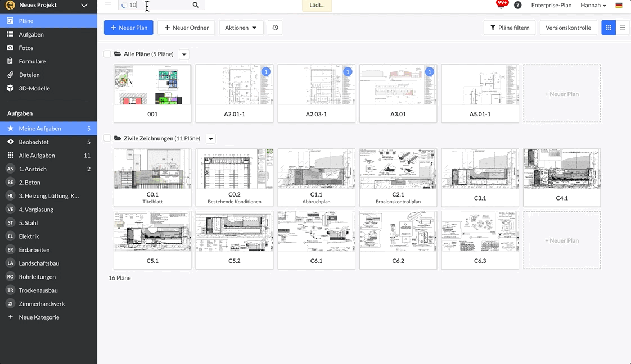
Task: Expand the Neues Projekt project dropdown
Action: coord(84,5)
